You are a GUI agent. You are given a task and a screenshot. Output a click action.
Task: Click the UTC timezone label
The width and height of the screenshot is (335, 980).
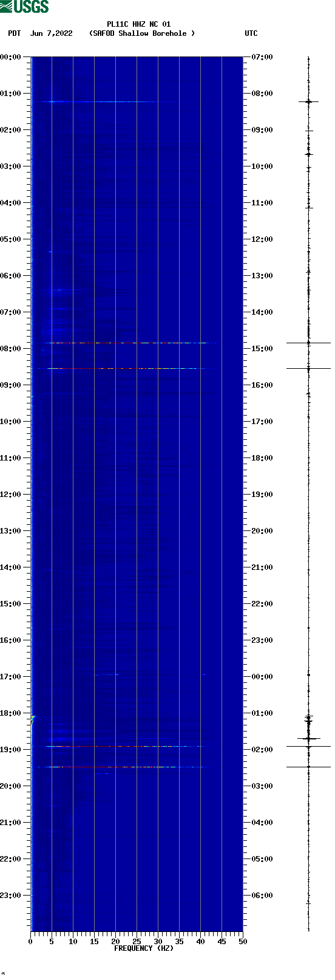[251, 33]
